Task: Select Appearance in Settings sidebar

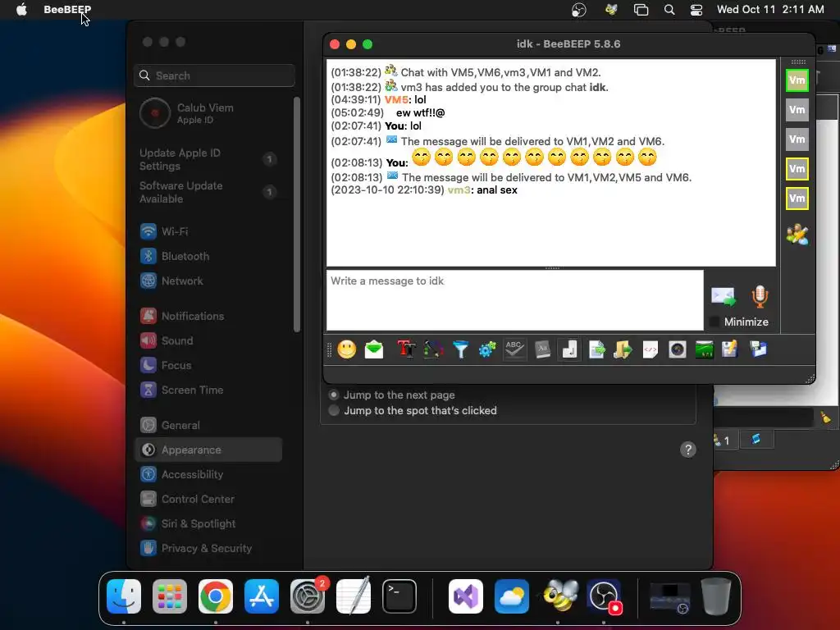Action: click(208, 450)
